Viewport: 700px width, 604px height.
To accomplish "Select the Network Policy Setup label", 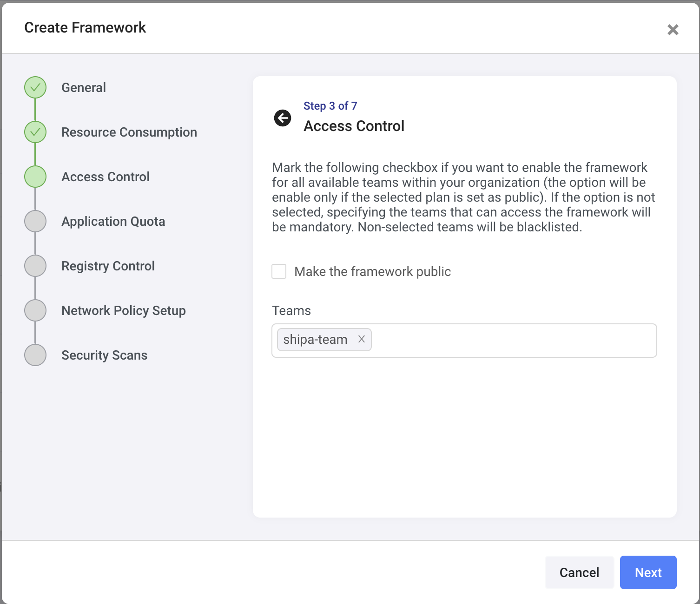I will pos(124,310).
